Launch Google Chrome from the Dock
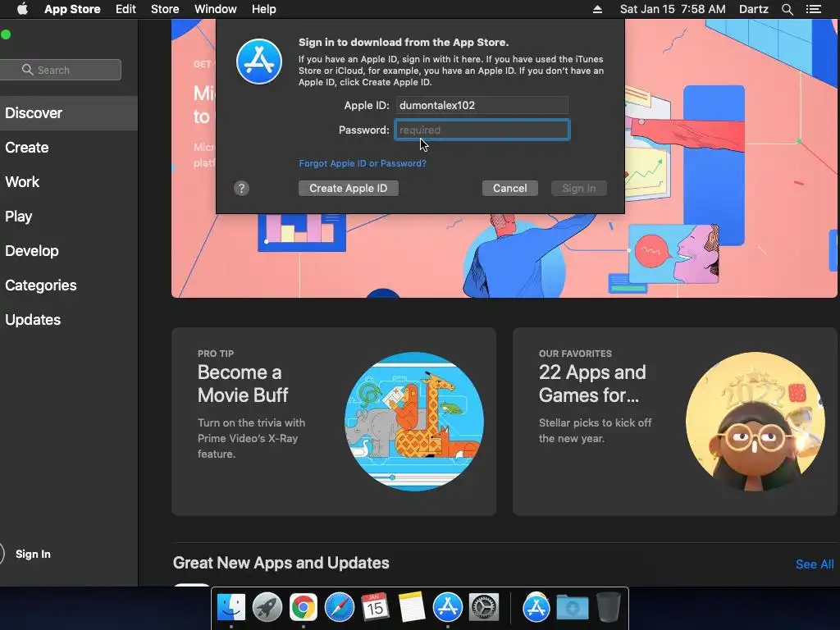 (304, 607)
